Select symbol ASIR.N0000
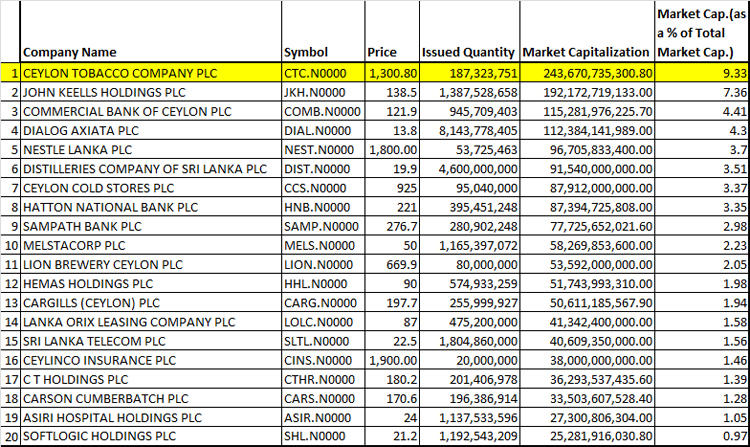This screenshot has width=750, height=447. click(323, 417)
